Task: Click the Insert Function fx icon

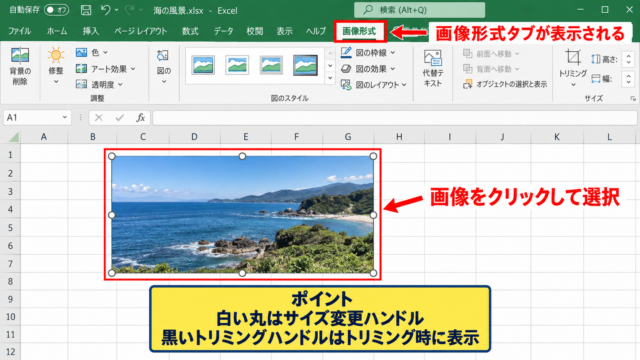Action: pos(140,118)
